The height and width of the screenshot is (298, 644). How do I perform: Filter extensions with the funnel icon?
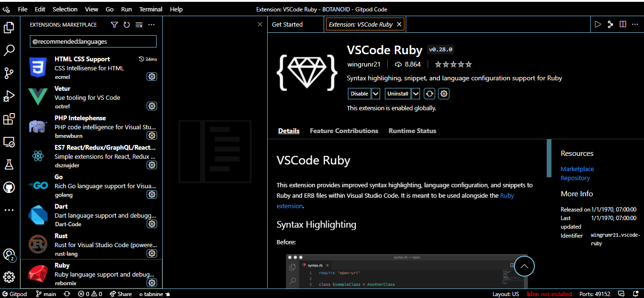(x=114, y=25)
